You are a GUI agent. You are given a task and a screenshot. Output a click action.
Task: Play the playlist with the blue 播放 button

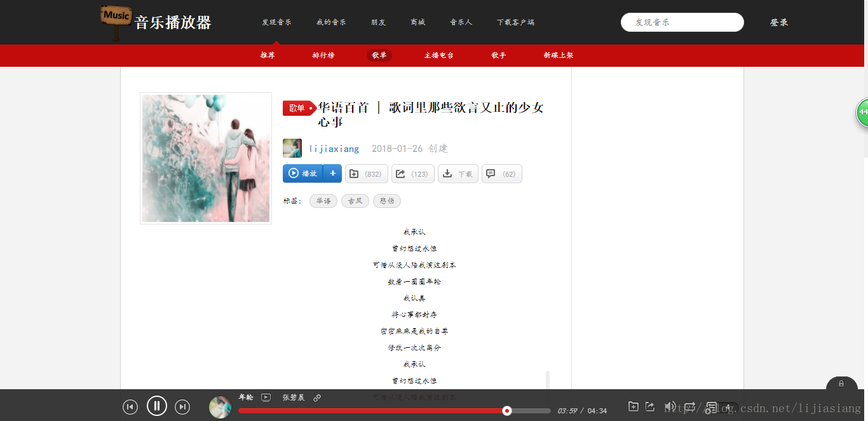point(302,174)
